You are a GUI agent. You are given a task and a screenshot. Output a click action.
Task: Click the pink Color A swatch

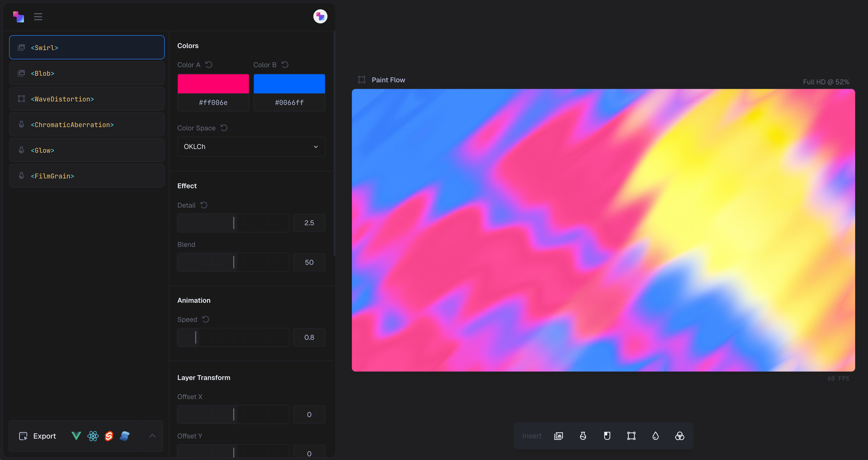[213, 83]
